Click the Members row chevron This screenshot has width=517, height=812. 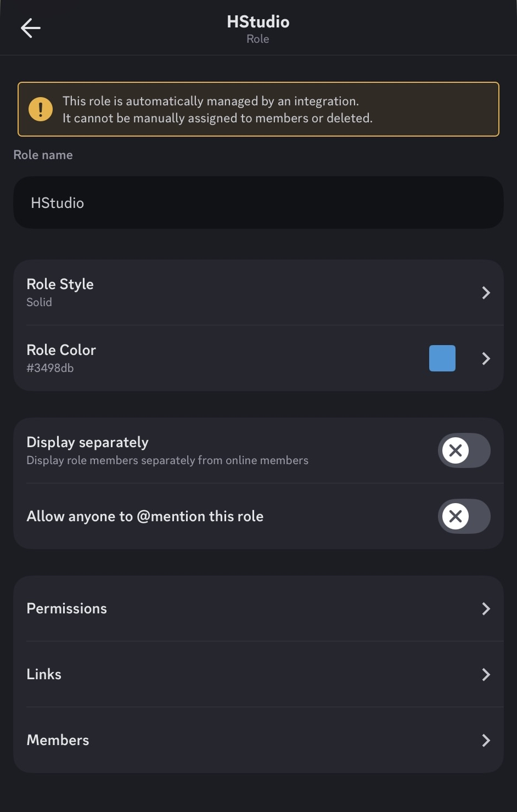(x=486, y=740)
